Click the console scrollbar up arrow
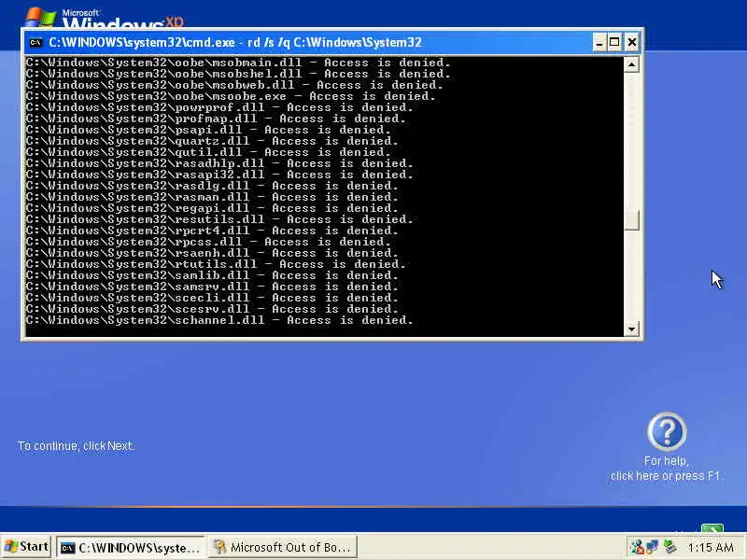The width and height of the screenshot is (747, 560). (x=631, y=64)
